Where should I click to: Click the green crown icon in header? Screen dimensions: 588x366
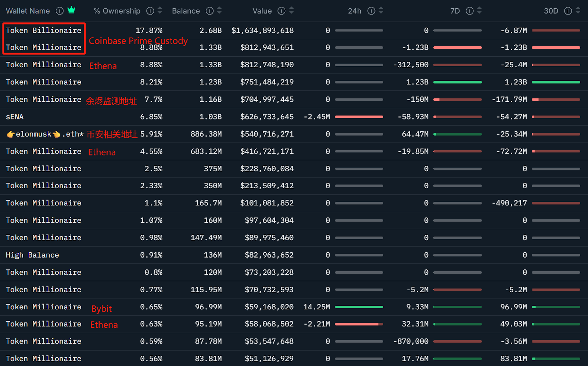coord(72,10)
